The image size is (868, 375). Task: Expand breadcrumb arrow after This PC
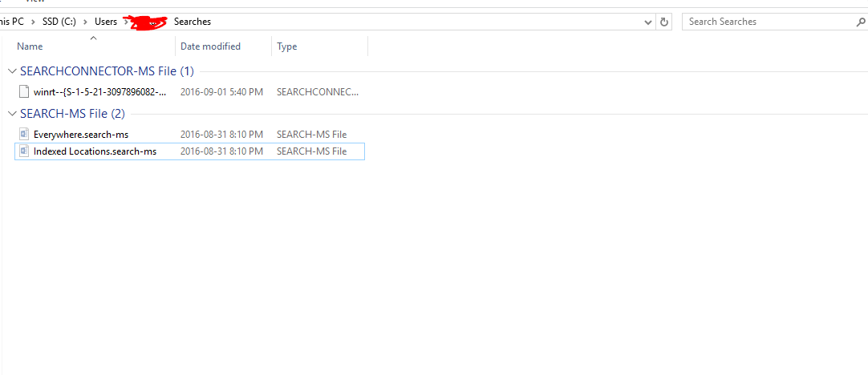pyautogui.click(x=33, y=22)
